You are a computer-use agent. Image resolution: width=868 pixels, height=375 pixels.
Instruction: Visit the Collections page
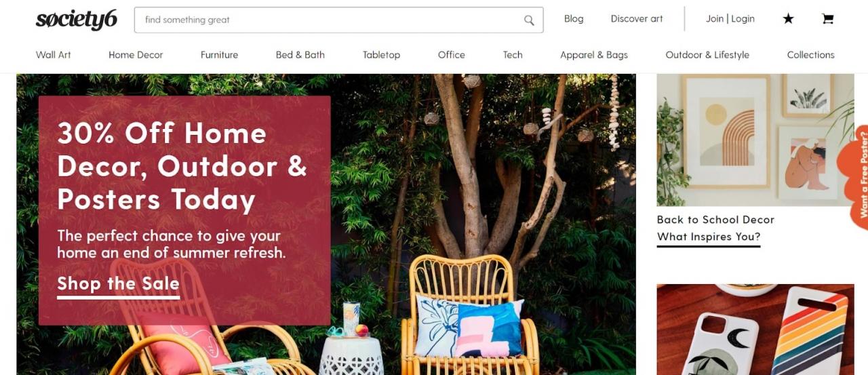pos(810,55)
